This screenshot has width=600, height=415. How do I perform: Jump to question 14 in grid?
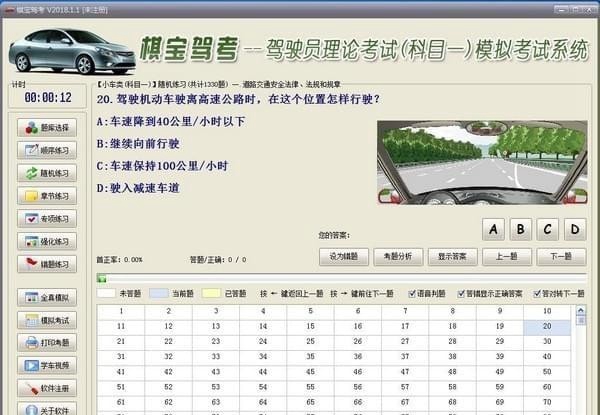click(x=263, y=326)
